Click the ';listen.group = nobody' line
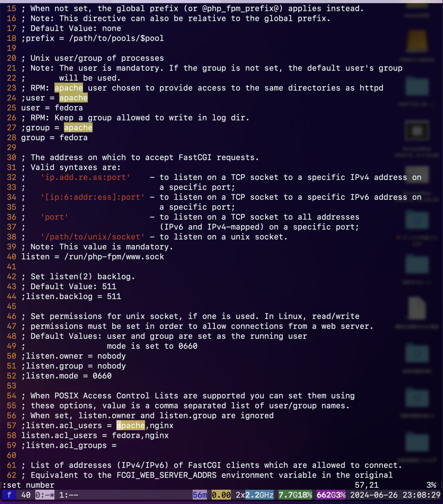This screenshot has height=504, width=443. [x=74, y=366]
